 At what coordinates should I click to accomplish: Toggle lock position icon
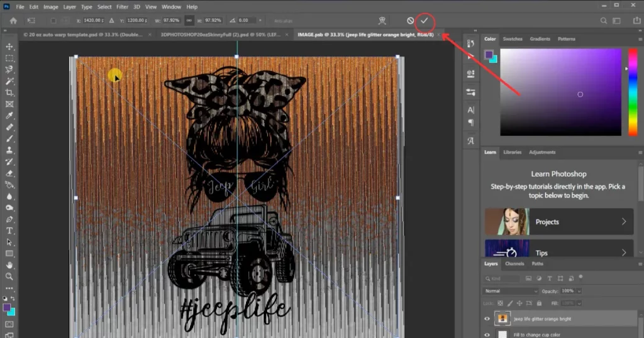pyautogui.click(x=519, y=303)
